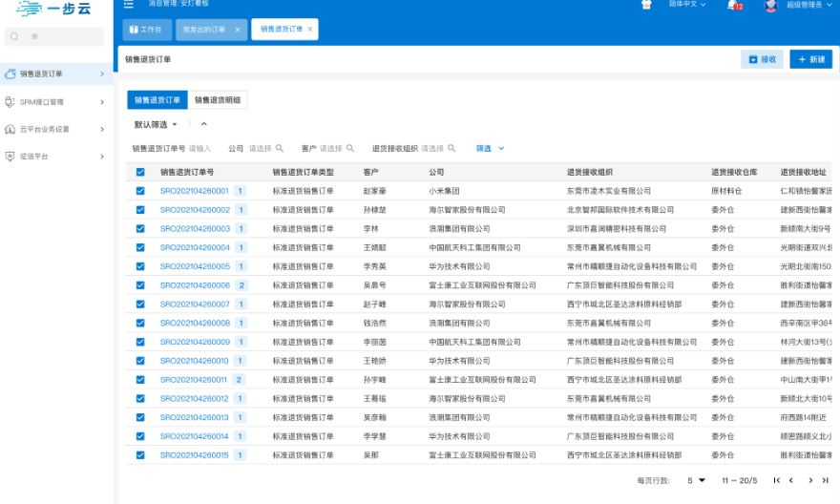The height and width of the screenshot is (504, 840).
Task: Open order link SRO202104260005
Action: 195,266
